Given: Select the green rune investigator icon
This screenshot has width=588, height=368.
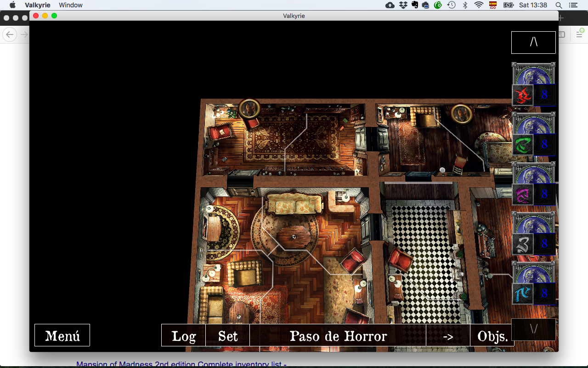Looking at the screenshot, I should click(x=522, y=144).
